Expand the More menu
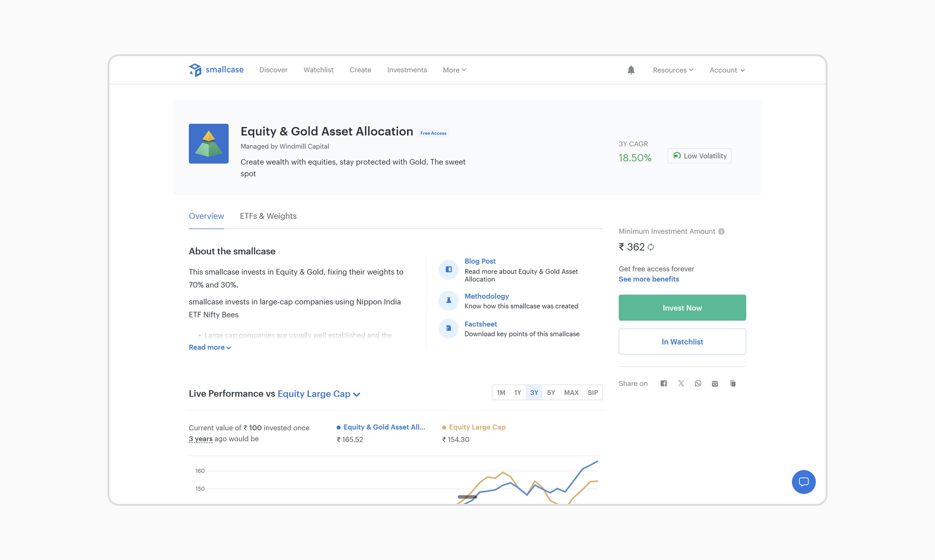 tap(454, 70)
